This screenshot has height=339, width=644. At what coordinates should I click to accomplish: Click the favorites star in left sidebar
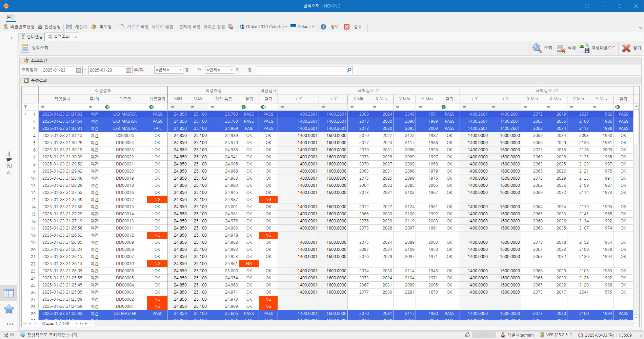[9, 309]
